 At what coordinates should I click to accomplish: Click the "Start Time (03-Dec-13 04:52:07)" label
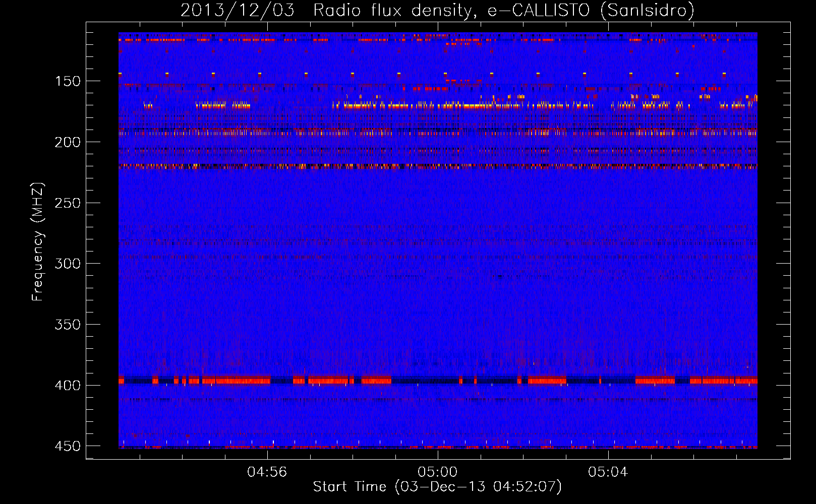(x=437, y=487)
